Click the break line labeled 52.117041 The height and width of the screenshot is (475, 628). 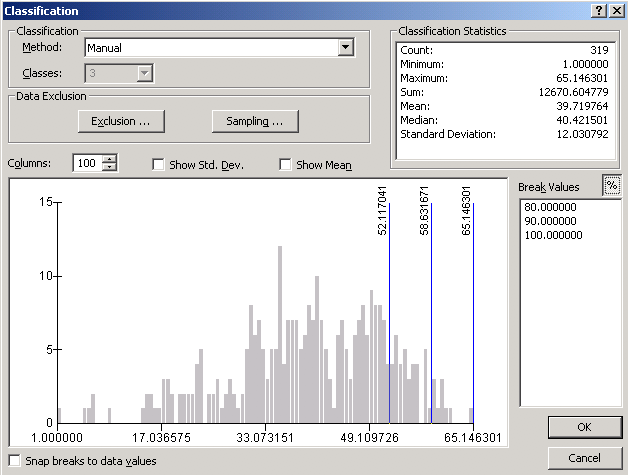pyautogui.click(x=389, y=320)
